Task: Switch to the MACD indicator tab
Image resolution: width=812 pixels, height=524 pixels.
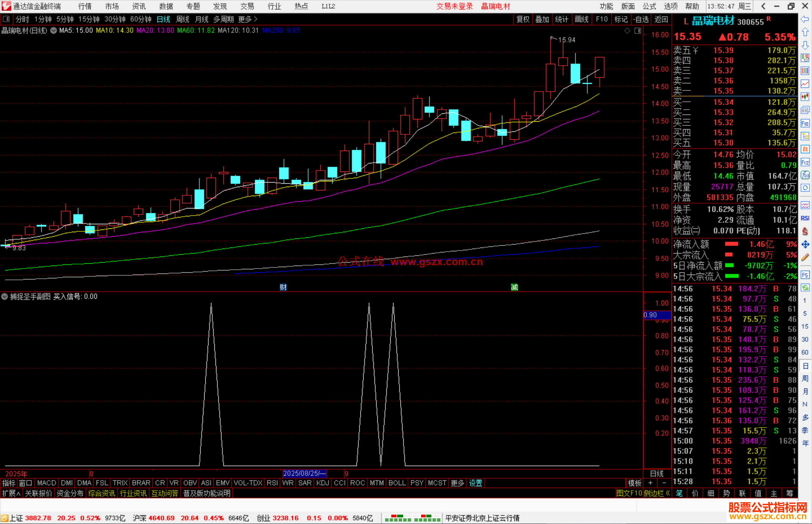Action: coord(47,483)
